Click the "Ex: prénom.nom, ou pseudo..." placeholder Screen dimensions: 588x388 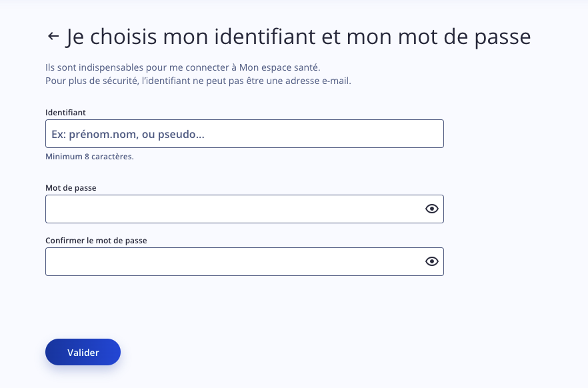[128, 134]
